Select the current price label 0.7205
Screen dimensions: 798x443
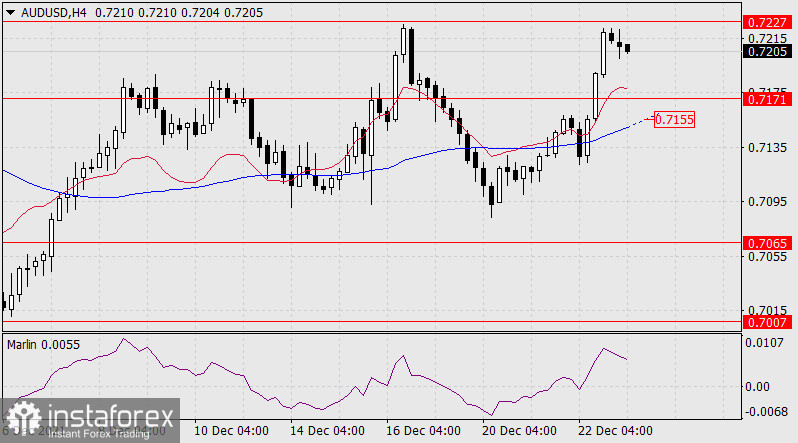tap(768, 51)
